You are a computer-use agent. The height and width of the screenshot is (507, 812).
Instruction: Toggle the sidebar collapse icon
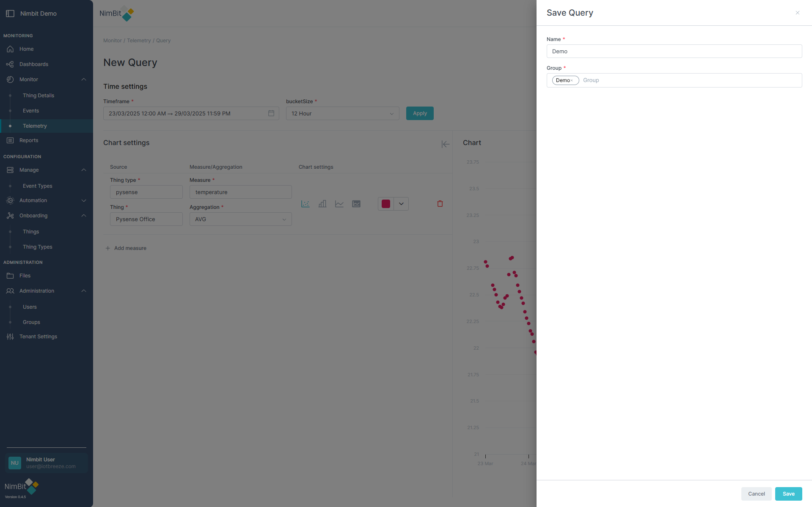click(10, 14)
